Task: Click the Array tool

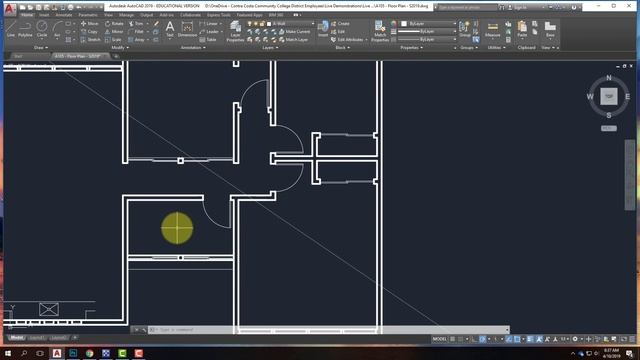Action: (136, 40)
